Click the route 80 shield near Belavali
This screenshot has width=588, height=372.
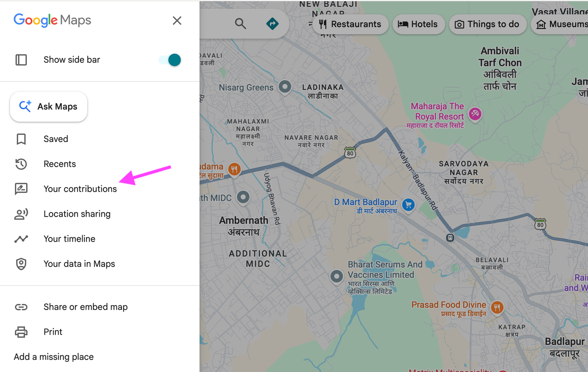click(x=540, y=224)
